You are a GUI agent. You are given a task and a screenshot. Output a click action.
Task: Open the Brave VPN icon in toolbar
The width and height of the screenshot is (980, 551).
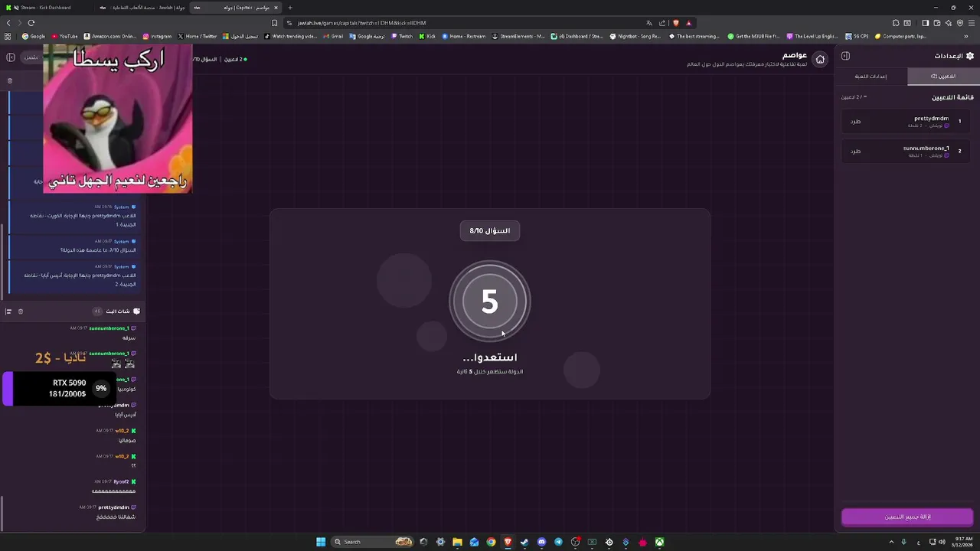(959, 23)
